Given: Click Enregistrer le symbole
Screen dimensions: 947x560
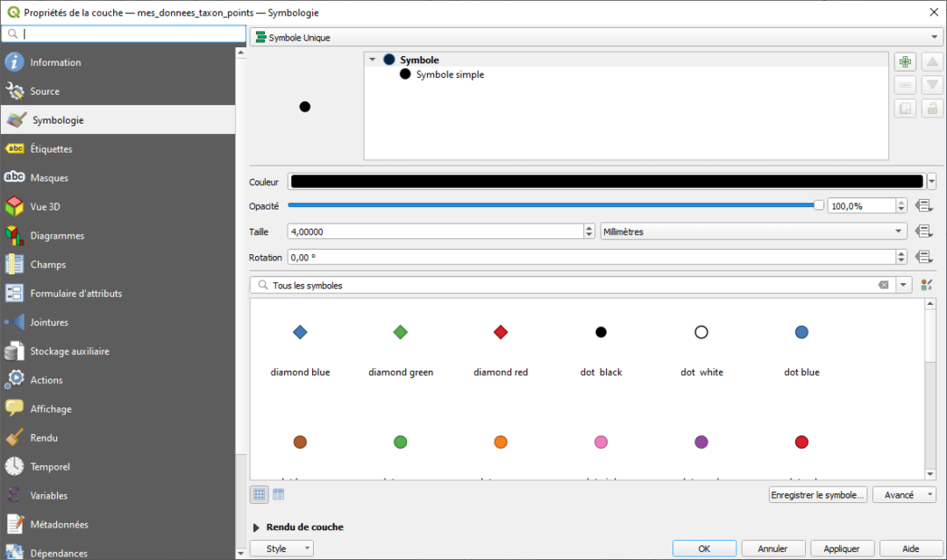Looking at the screenshot, I should point(817,494).
